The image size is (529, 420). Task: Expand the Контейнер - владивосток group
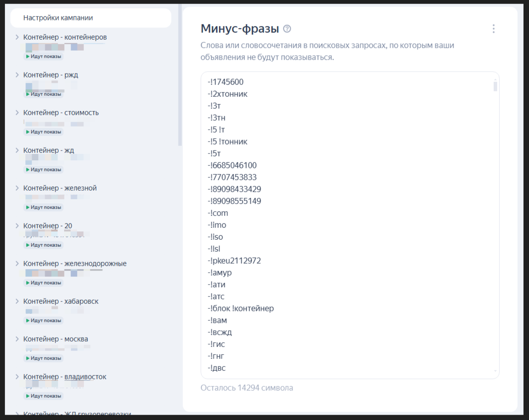(17, 377)
